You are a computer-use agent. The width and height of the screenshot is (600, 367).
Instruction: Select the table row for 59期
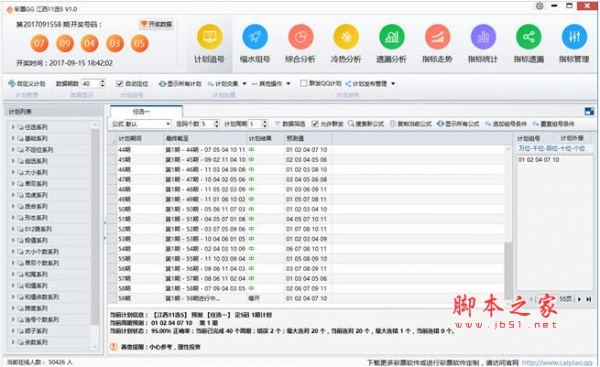tap(306, 298)
